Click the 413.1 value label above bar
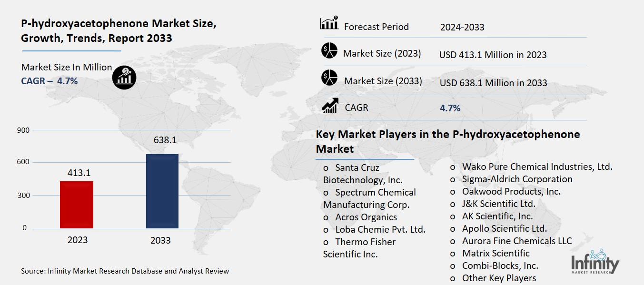 79,173
